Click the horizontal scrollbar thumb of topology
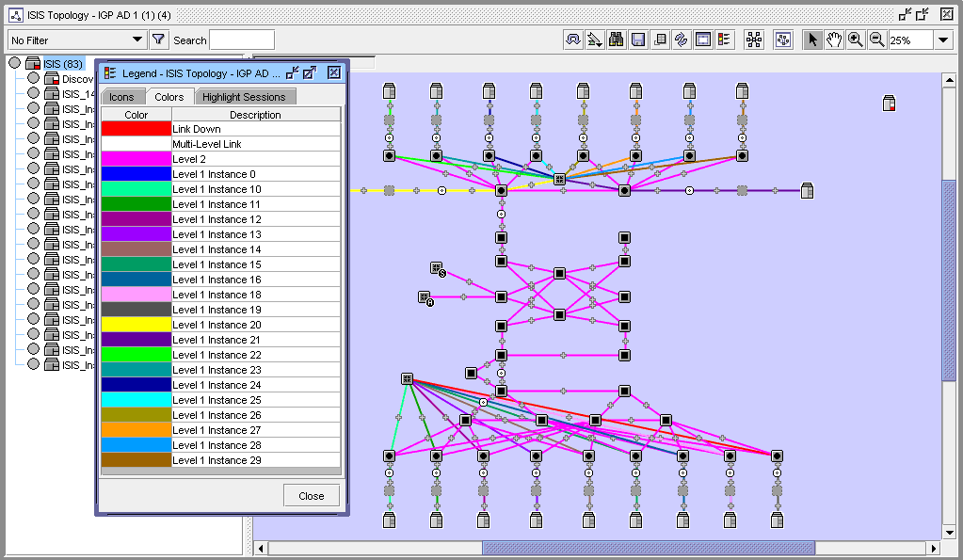The width and height of the screenshot is (963, 560). coord(649,548)
